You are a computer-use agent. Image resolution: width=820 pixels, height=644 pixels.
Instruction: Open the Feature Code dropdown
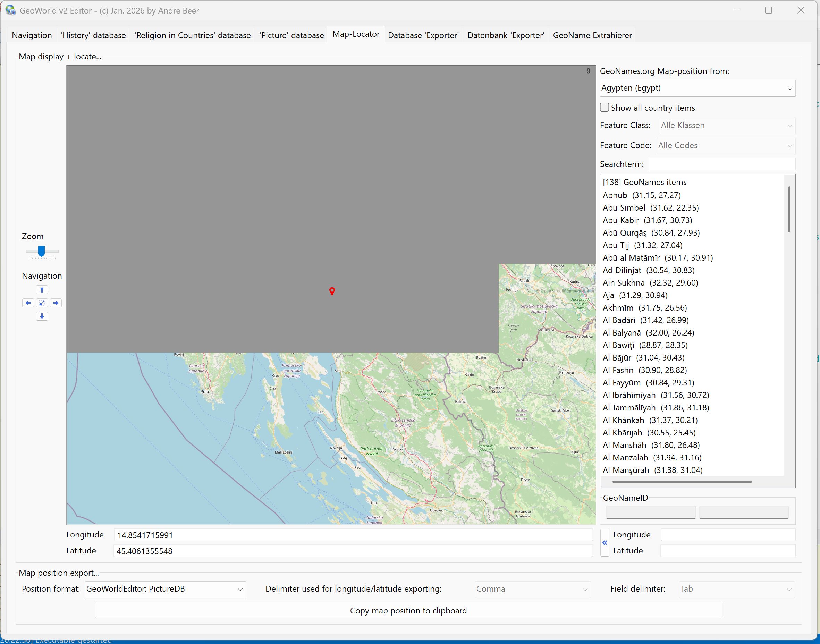(726, 146)
